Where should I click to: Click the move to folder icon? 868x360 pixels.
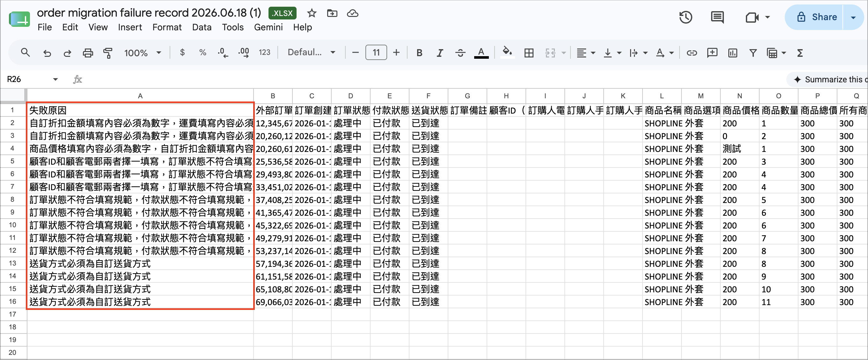tap(332, 13)
